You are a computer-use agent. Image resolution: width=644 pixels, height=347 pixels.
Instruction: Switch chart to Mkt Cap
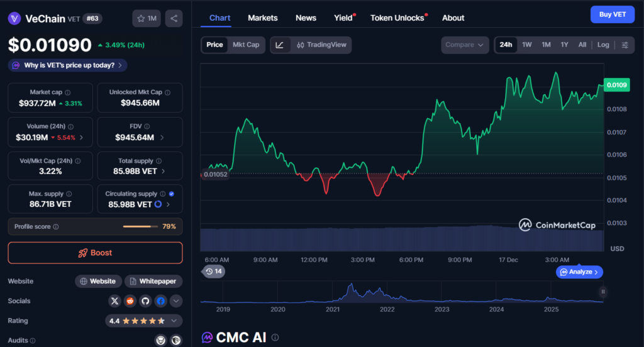point(246,45)
